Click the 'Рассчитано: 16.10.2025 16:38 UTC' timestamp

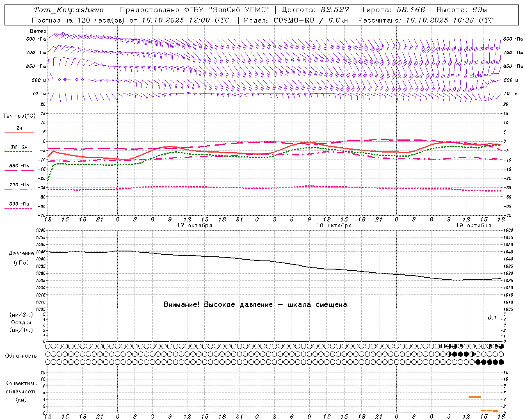426,20
